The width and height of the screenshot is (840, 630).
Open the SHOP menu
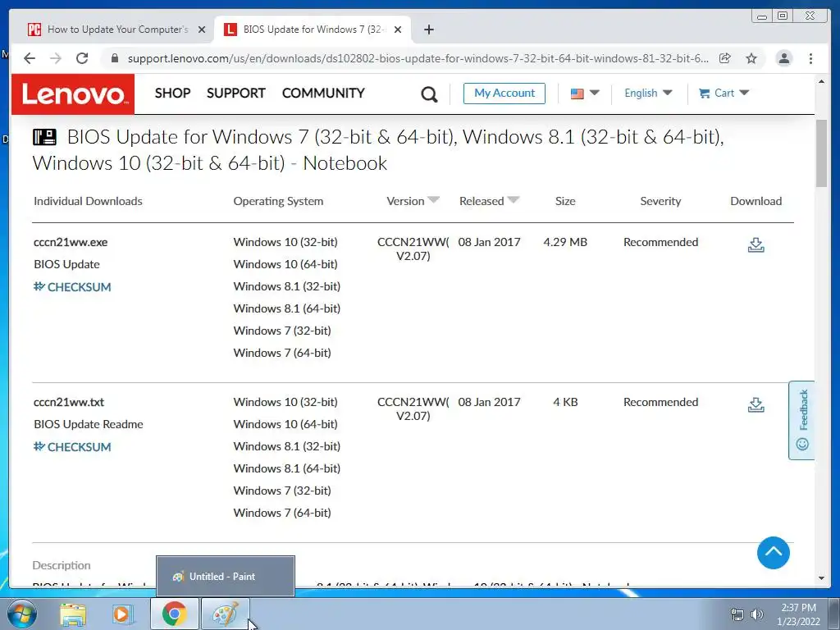[x=172, y=93]
